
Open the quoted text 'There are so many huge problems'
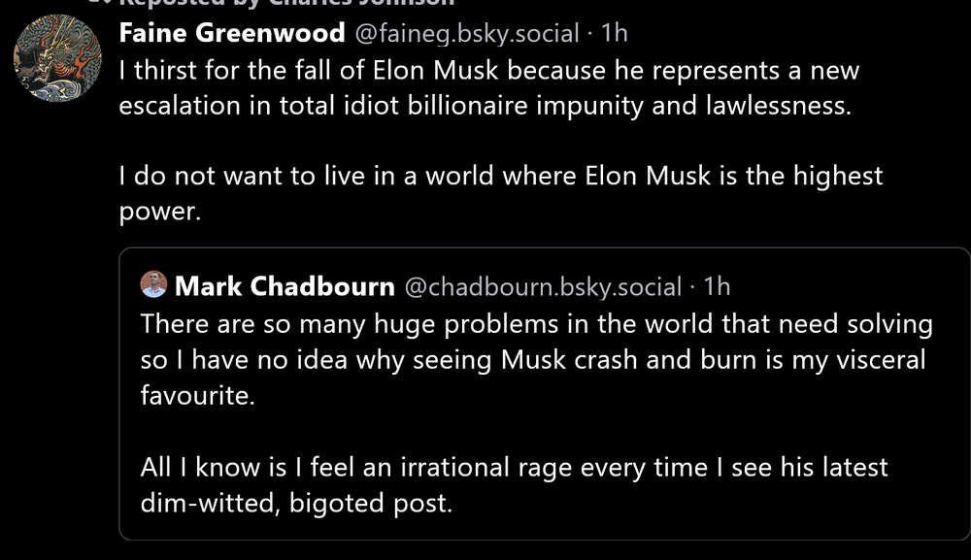(536, 323)
